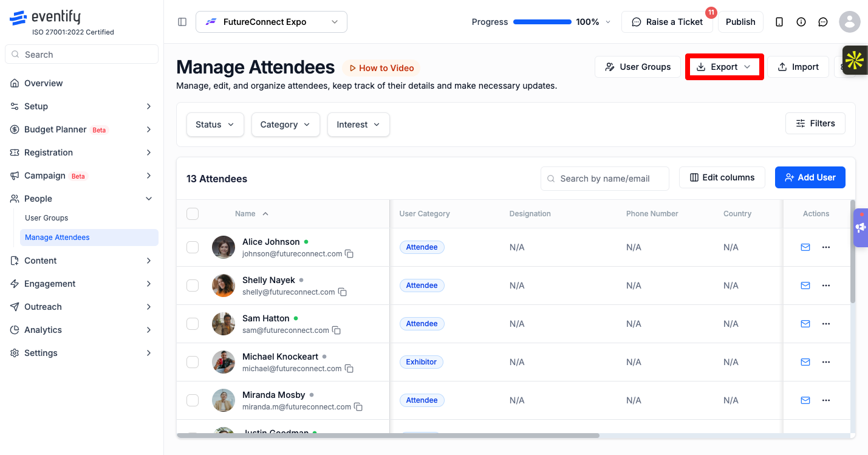Click the Import button
Viewport: 868px width, 455px height.
tap(798, 67)
